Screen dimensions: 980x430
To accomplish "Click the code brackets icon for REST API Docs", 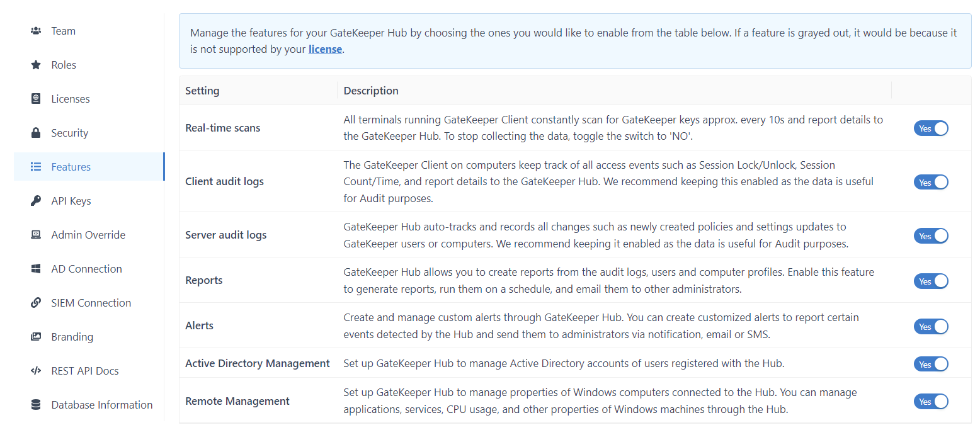I will coord(36,371).
